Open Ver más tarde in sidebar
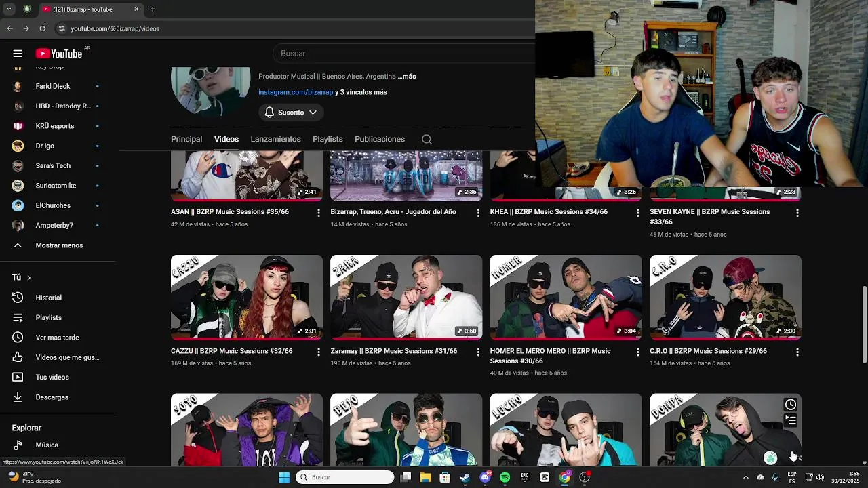This screenshot has width=868, height=488. [x=58, y=338]
